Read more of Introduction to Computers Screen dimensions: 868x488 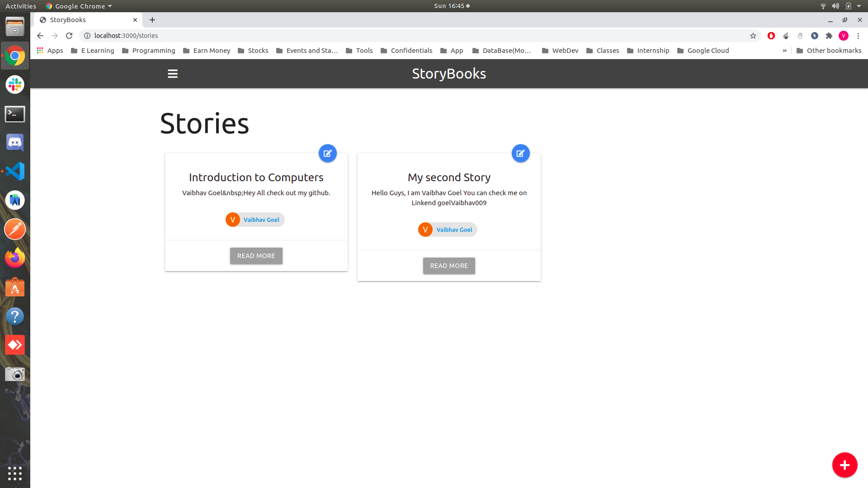256,256
